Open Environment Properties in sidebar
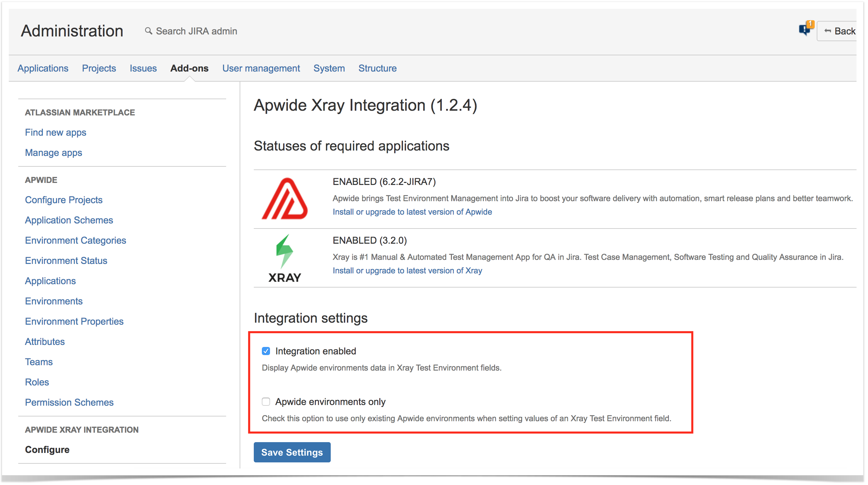 pos(74,321)
